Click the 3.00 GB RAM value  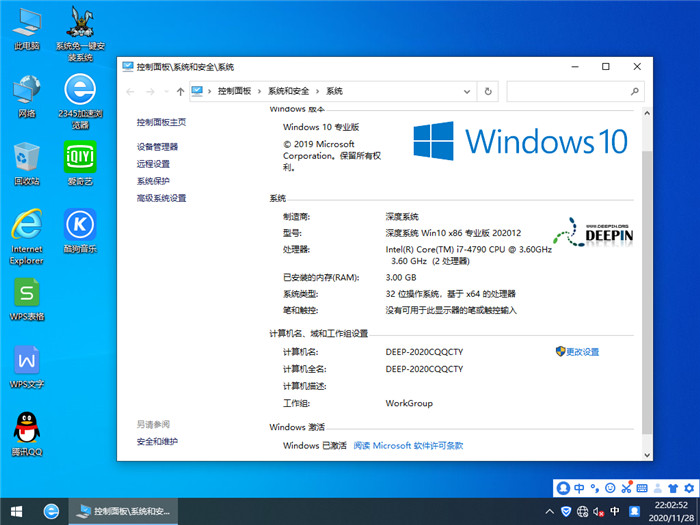401,277
